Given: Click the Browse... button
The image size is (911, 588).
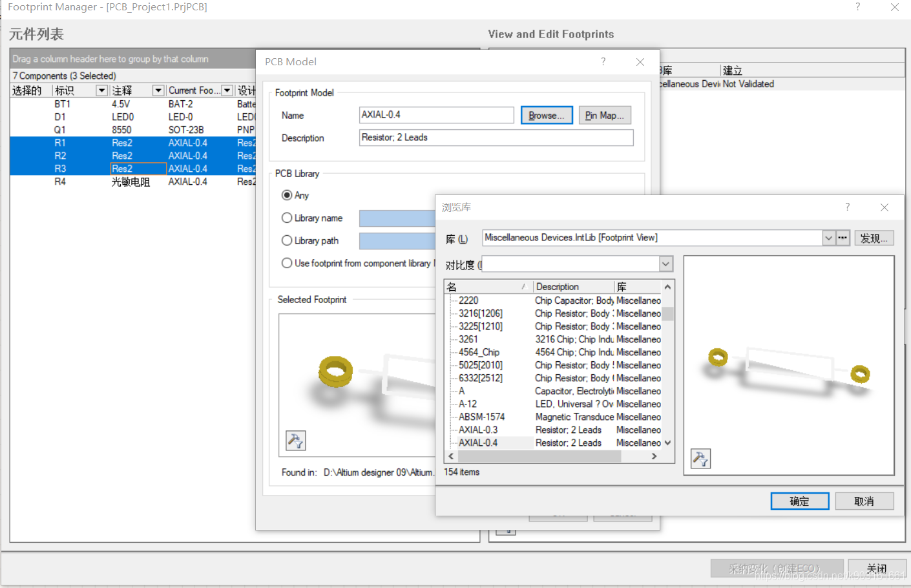Looking at the screenshot, I should (546, 116).
